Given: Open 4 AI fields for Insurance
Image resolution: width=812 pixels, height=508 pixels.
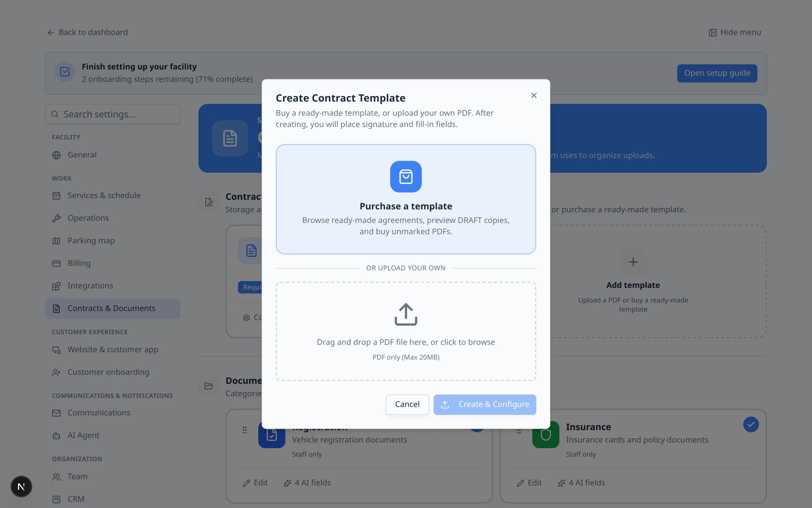Looking at the screenshot, I should 581,483.
